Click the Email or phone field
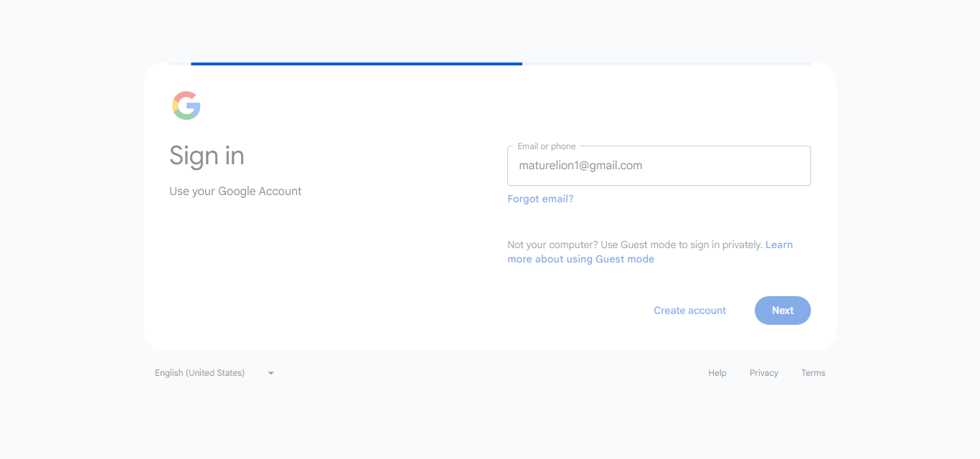980x459 pixels. tap(659, 166)
